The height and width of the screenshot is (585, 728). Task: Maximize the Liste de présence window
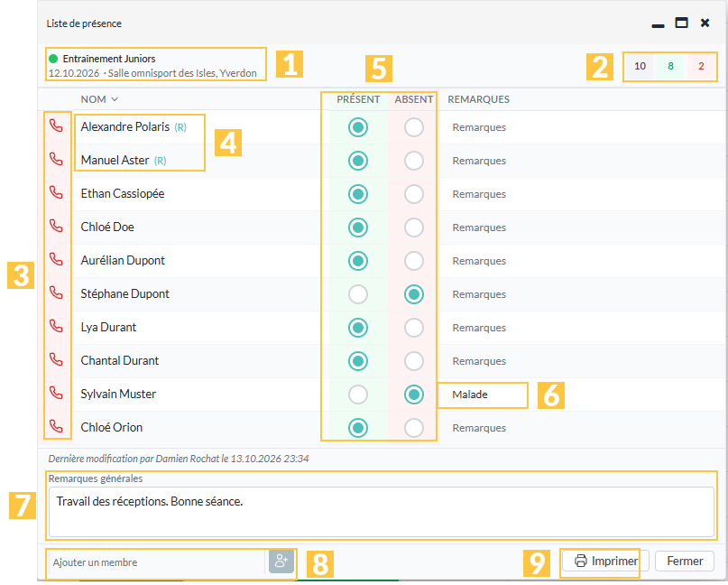coord(681,23)
